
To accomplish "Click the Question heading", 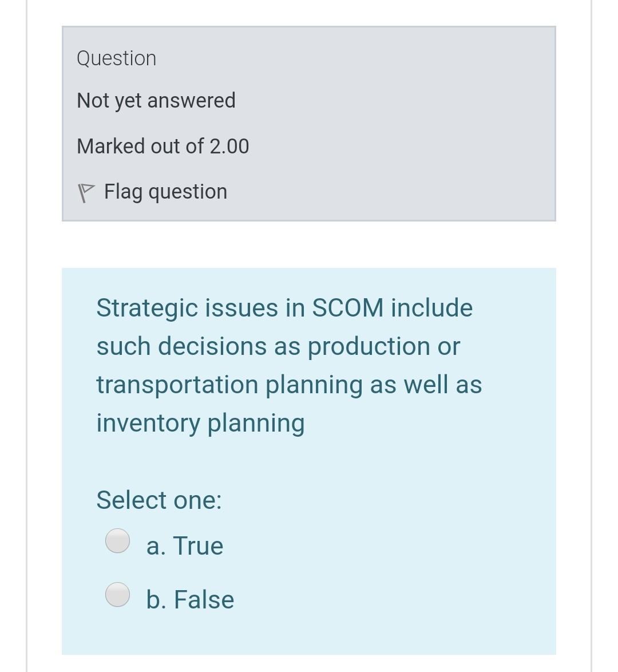I will point(116,58).
